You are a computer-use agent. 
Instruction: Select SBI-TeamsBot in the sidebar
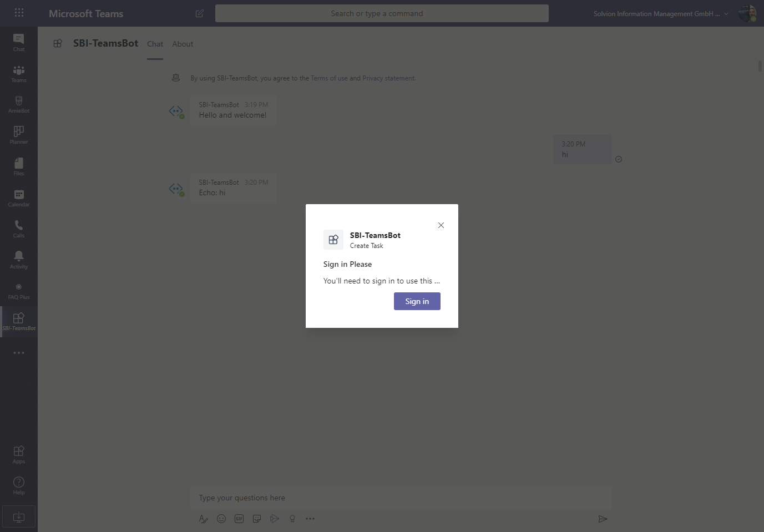(19, 322)
